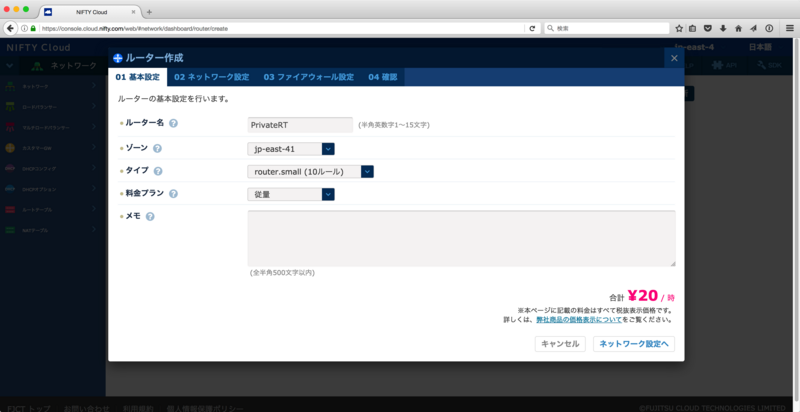Switch to the 02 ネットワーク設定 tab

211,77
